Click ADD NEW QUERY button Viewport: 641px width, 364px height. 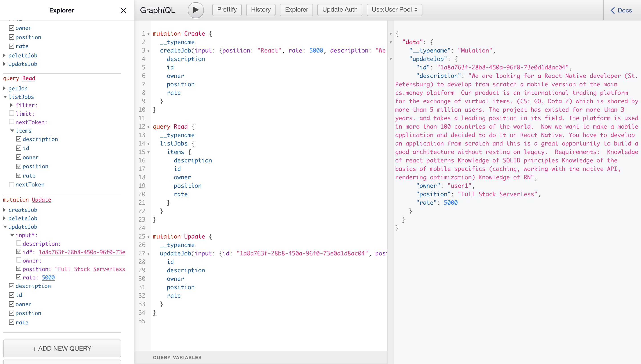[x=62, y=348]
